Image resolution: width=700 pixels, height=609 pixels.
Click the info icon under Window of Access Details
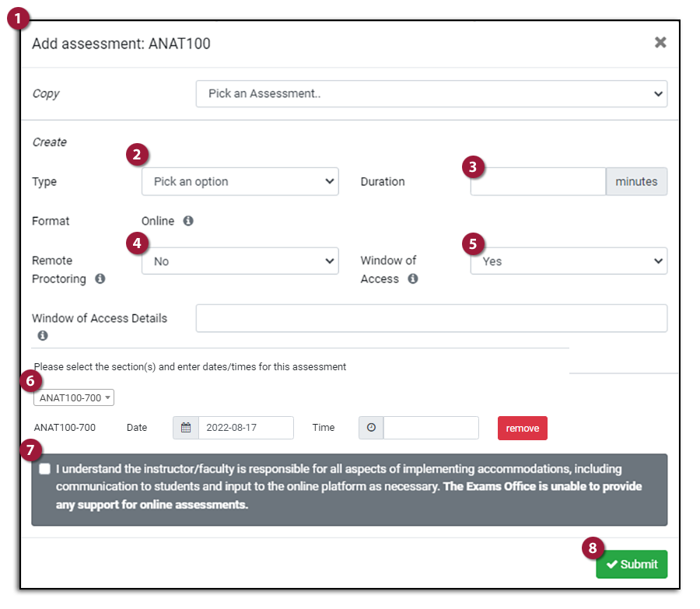[x=43, y=335]
